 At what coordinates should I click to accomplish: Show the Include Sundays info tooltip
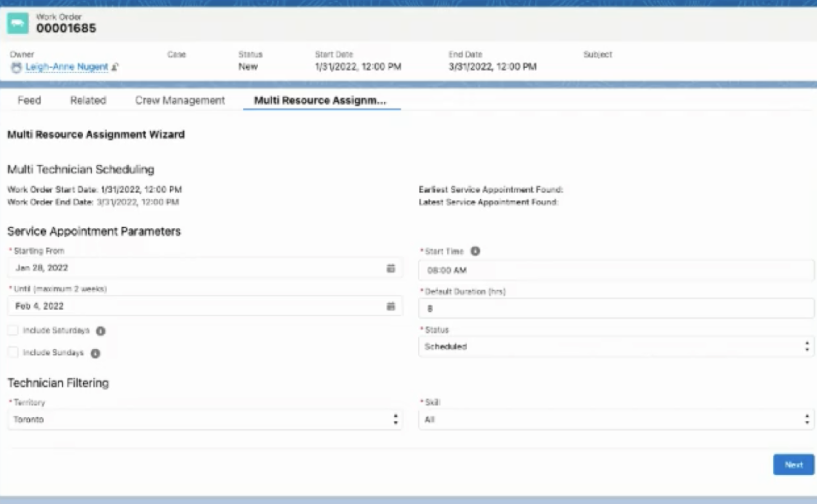click(95, 353)
